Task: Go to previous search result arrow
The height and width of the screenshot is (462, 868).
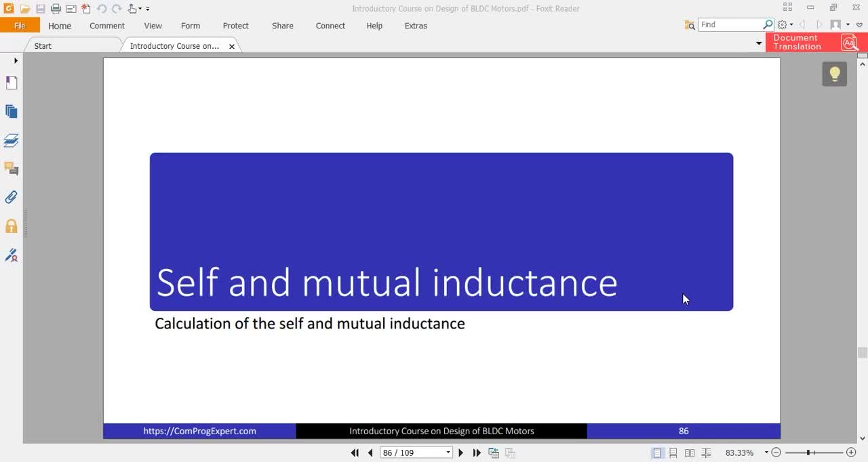Action: pyautogui.click(x=803, y=24)
